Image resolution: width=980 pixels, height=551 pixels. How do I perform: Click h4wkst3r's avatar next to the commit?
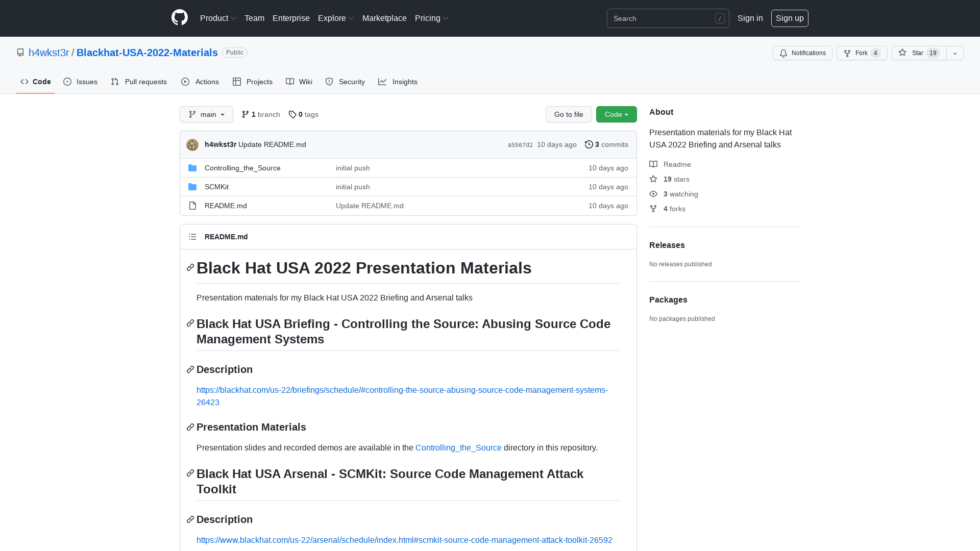pyautogui.click(x=192, y=145)
